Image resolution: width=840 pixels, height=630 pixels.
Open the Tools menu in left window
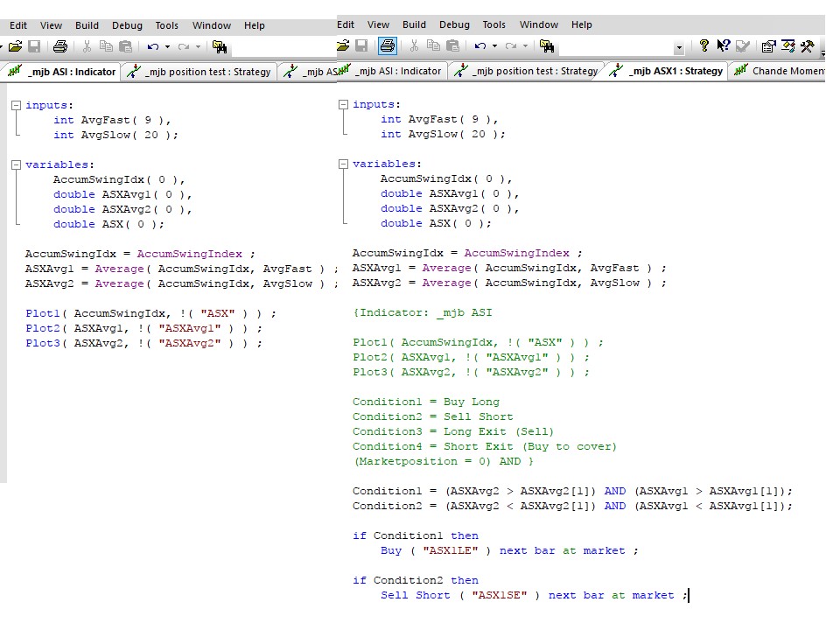tap(166, 25)
